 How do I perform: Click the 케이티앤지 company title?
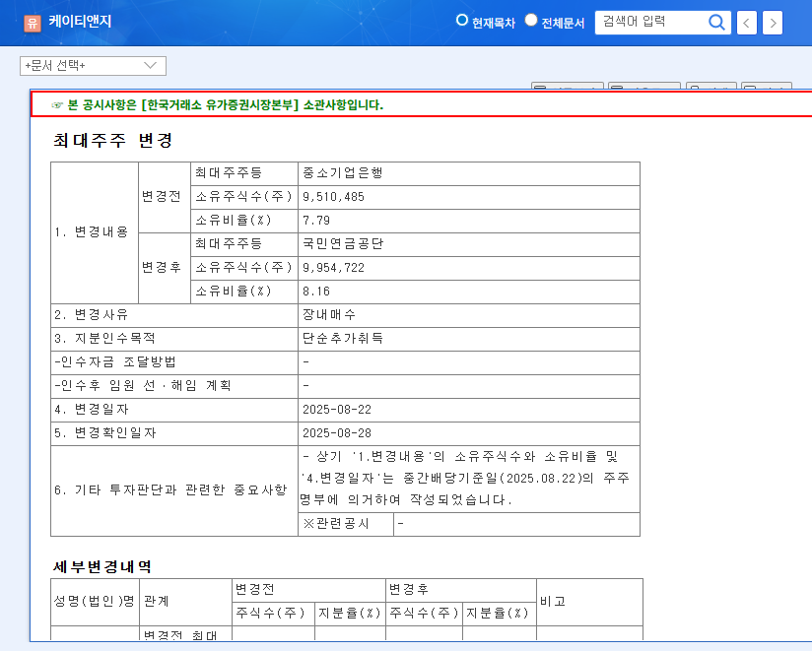click(x=80, y=22)
